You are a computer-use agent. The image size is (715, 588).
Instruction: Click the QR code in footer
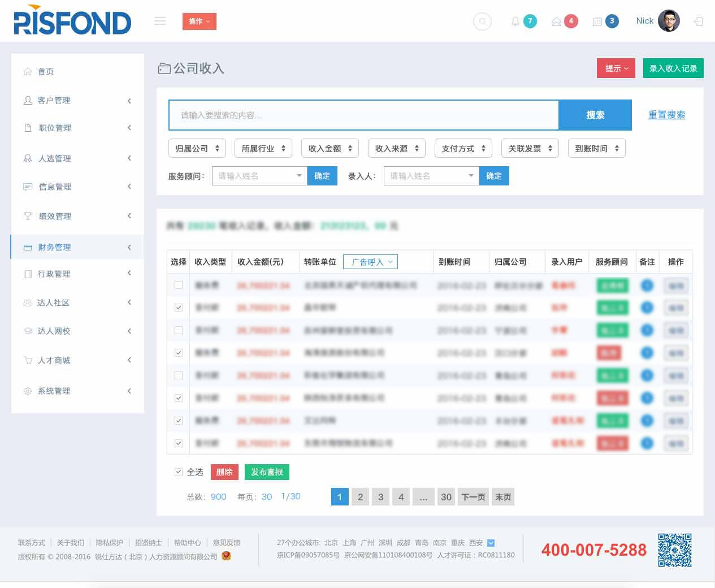(x=674, y=550)
